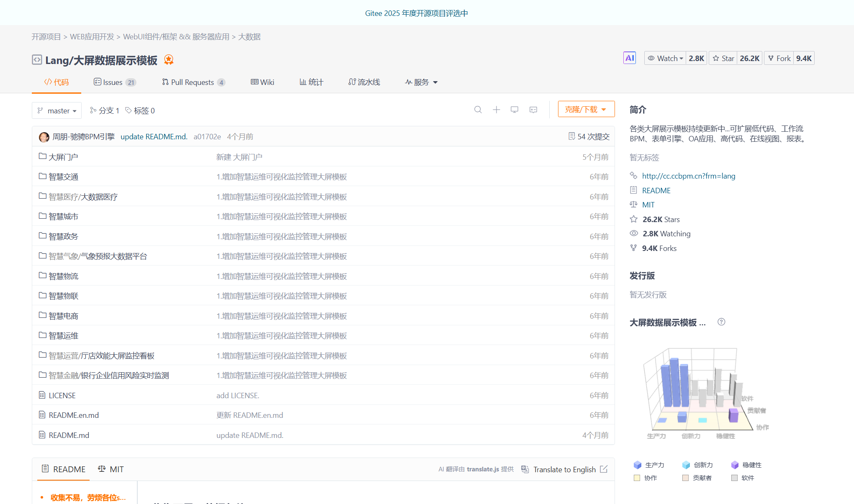Select the MIT tab in the README panel
The height and width of the screenshot is (504, 854).
click(111, 469)
